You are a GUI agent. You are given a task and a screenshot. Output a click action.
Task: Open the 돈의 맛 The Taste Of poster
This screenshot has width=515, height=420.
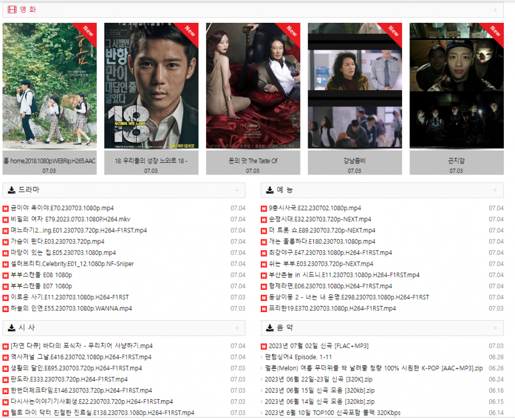click(253, 86)
